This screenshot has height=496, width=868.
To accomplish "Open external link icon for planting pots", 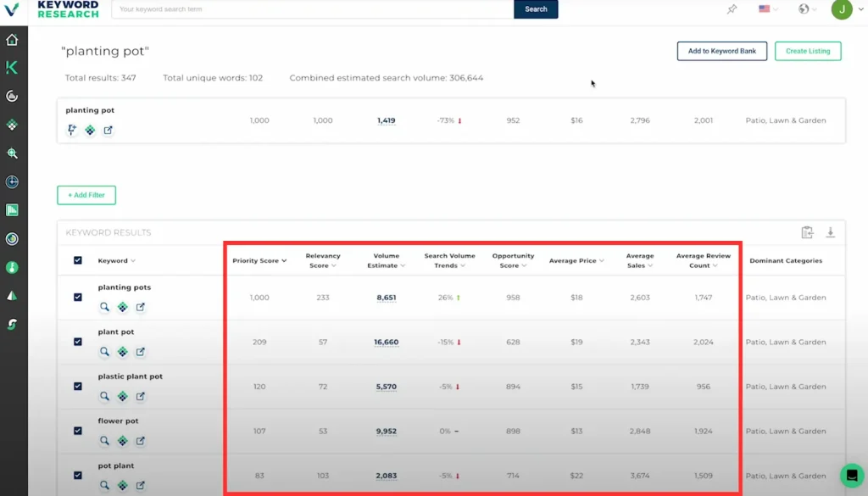I will (141, 307).
